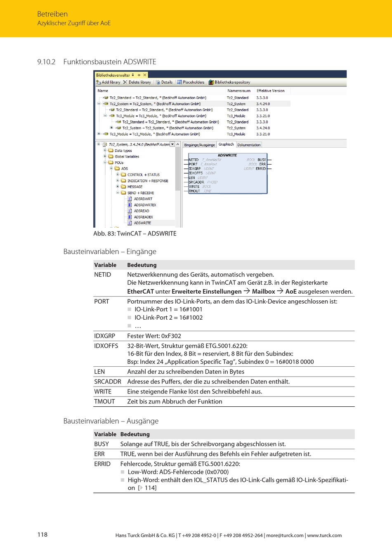Image resolution: width=392 pixels, height=554 pixels.
Task: Click the INDICATION + RESPONSE folder icon
Action: 123,181
